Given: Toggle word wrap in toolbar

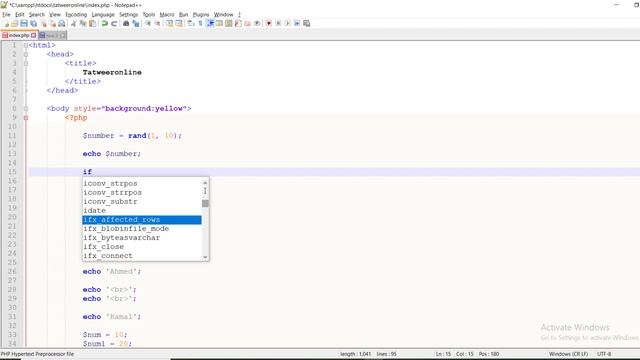Looking at the screenshot, I should coord(191,24).
